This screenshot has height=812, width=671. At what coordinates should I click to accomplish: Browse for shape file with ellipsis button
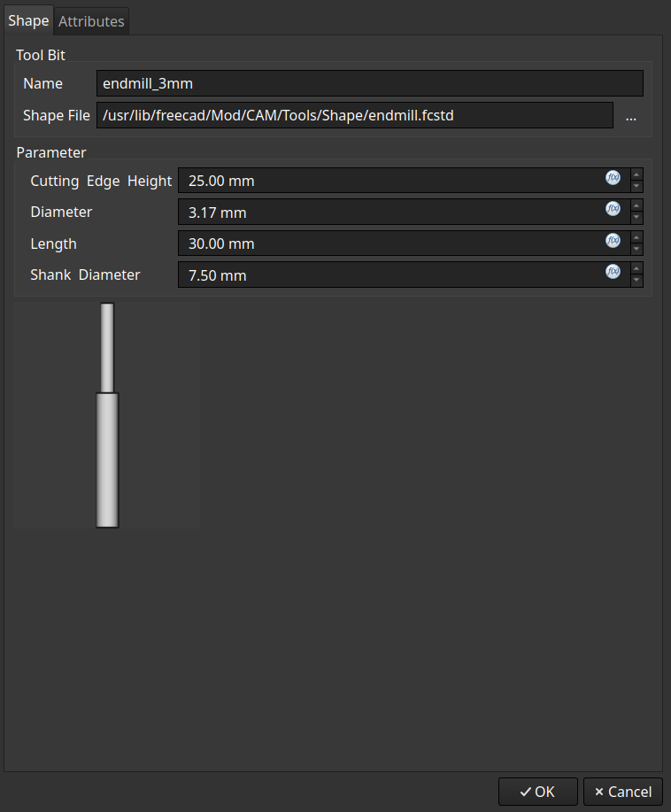coord(630,115)
